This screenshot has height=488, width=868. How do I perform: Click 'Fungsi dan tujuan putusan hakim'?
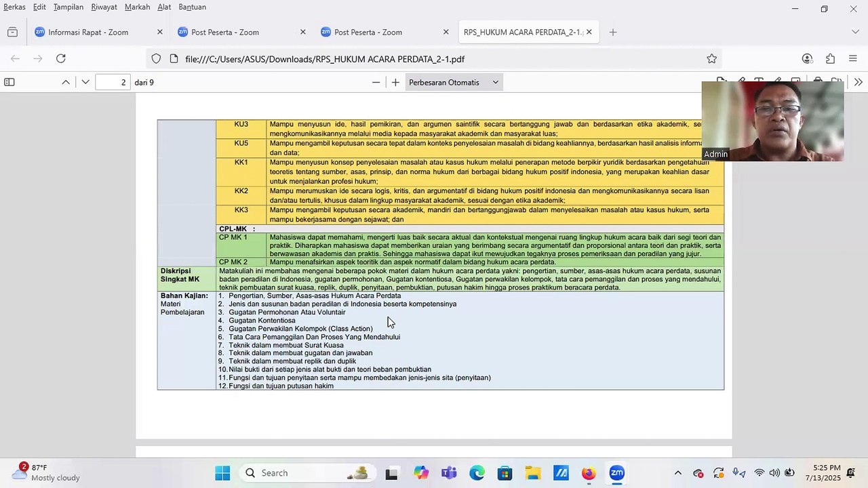(281, 386)
